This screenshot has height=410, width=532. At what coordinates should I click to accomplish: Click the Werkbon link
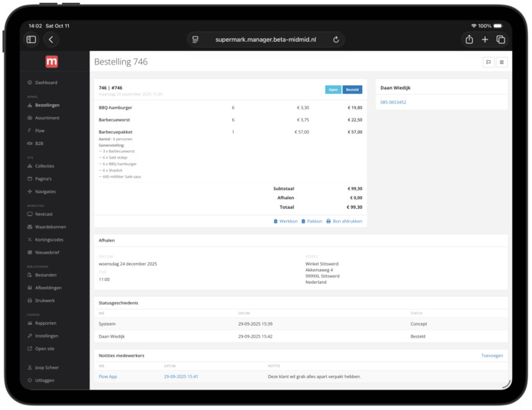[x=285, y=222]
